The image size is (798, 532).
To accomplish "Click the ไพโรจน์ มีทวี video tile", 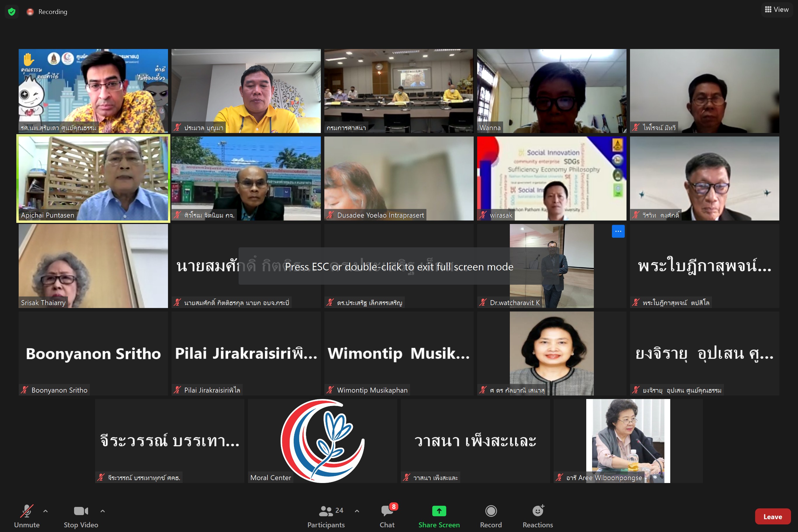I will (704, 91).
